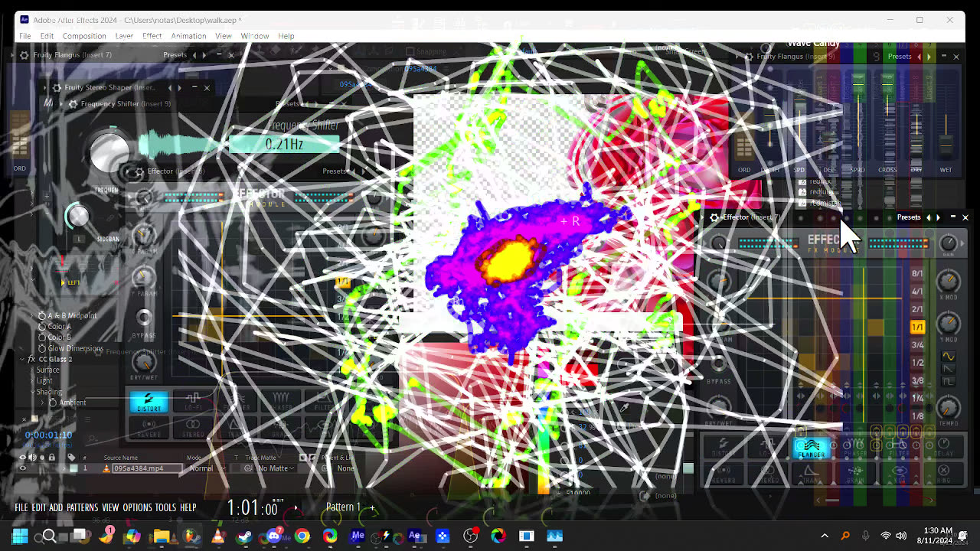Select the DELAY effect in right Effector

[944, 448]
